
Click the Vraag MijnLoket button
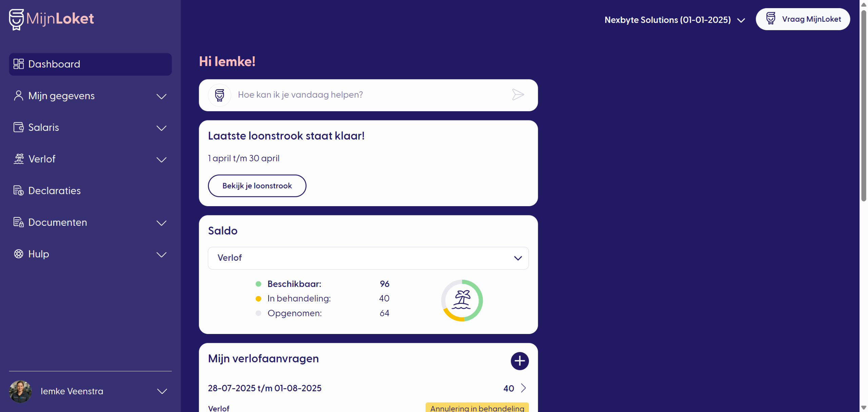tap(803, 19)
